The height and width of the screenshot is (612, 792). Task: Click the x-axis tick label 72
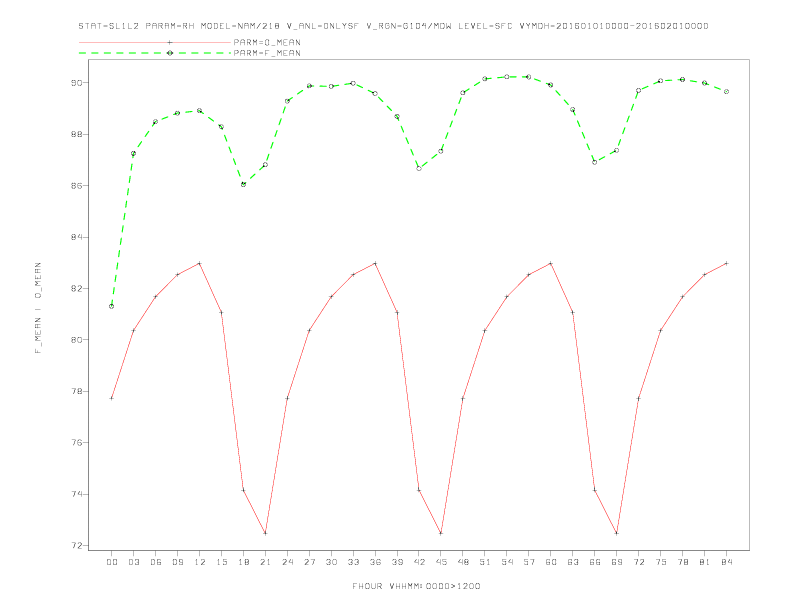(639, 562)
